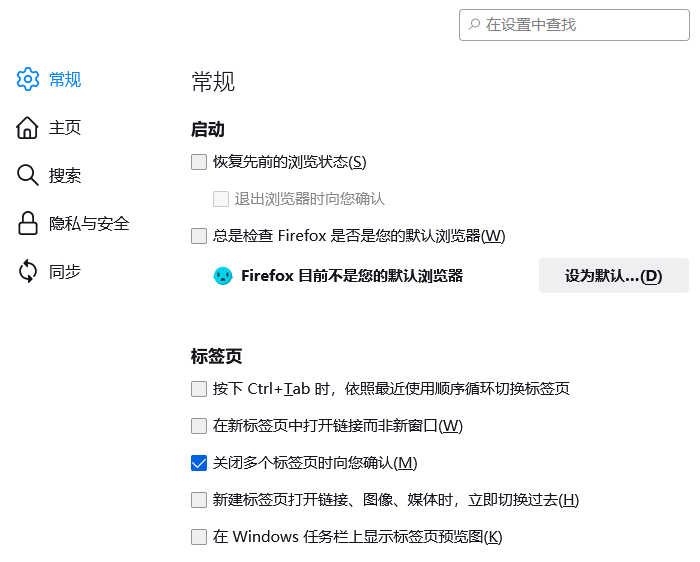Viewport: 700px width, 562px height.
Task: Switch to 隐私与安全 settings tab label
Action: pyautogui.click(x=89, y=223)
